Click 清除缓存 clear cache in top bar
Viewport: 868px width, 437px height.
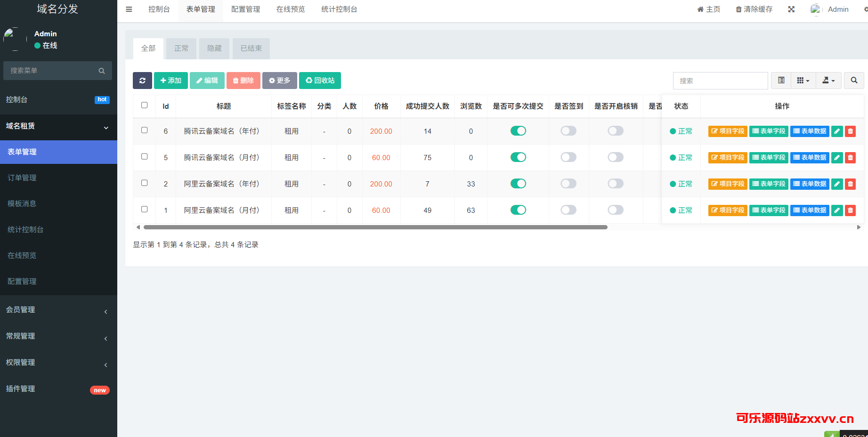[x=754, y=9]
